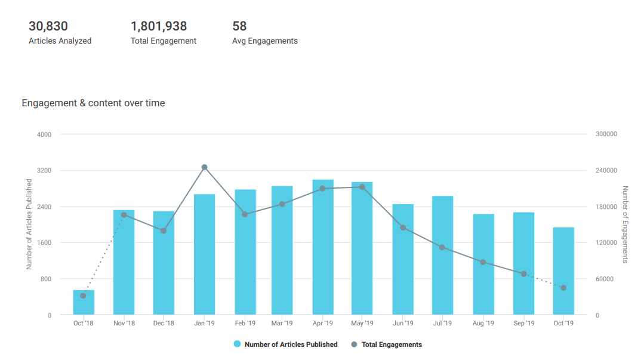Select the Oct '18 article bar
Viewport: 644px width, 360px height.
(x=84, y=304)
